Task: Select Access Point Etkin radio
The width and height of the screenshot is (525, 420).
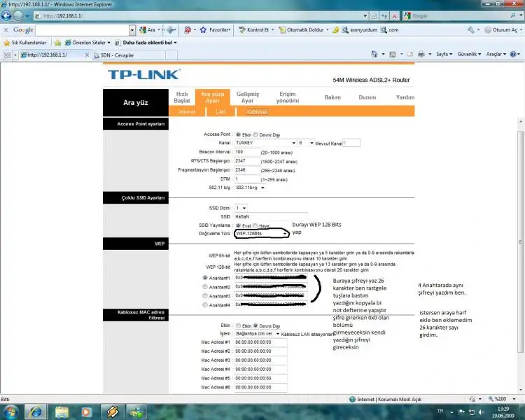Action: 238,134
